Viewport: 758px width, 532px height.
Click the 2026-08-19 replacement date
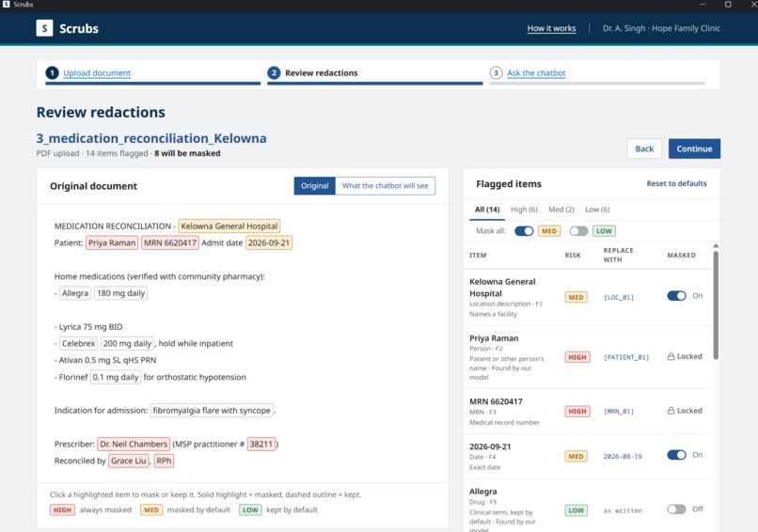pos(623,457)
